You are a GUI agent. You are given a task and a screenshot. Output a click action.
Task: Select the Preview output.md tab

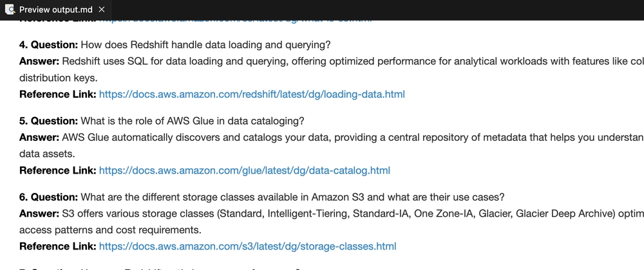click(55, 10)
